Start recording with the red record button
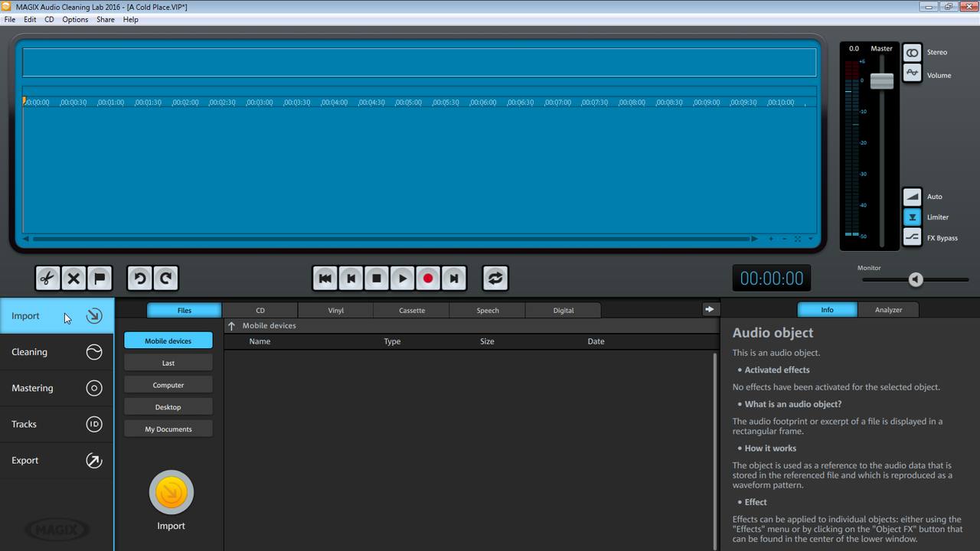 pyautogui.click(x=428, y=279)
